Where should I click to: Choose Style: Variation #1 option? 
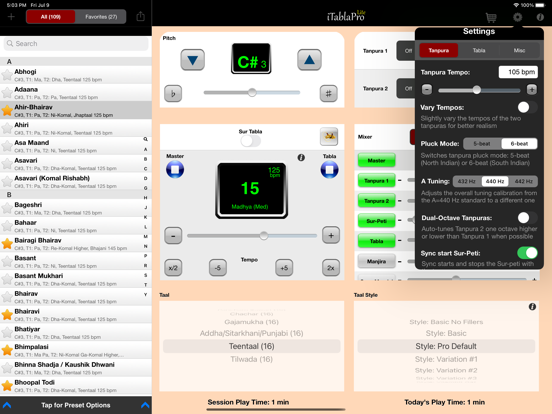tap(446, 359)
